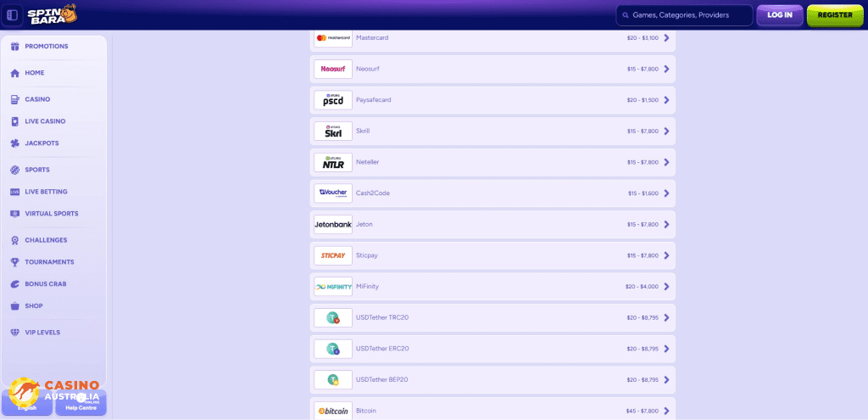This screenshot has height=420, width=868.
Task: Open the Spinbara logo homepage
Action: click(53, 14)
